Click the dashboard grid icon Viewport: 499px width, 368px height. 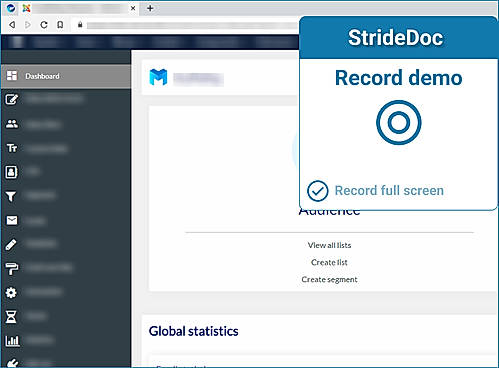click(12, 76)
